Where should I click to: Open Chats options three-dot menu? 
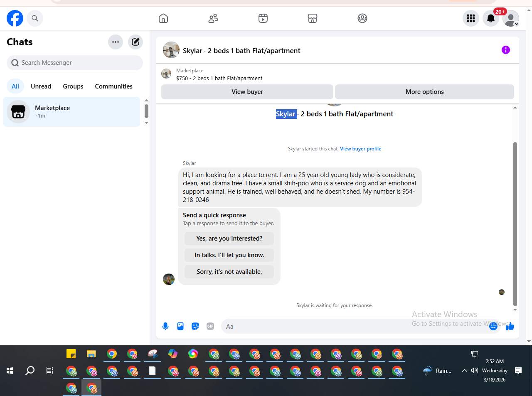116,42
